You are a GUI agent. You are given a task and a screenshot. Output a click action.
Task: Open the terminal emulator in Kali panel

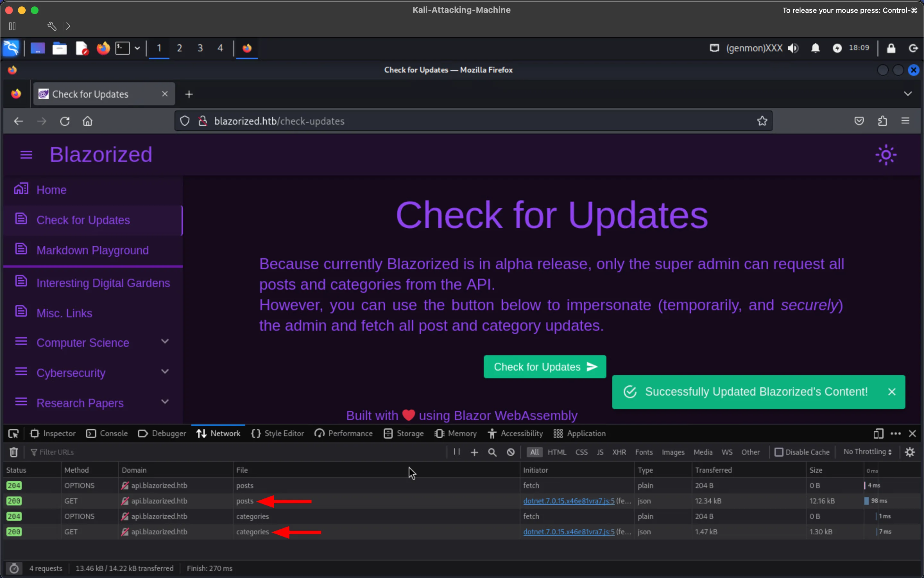[x=123, y=48]
